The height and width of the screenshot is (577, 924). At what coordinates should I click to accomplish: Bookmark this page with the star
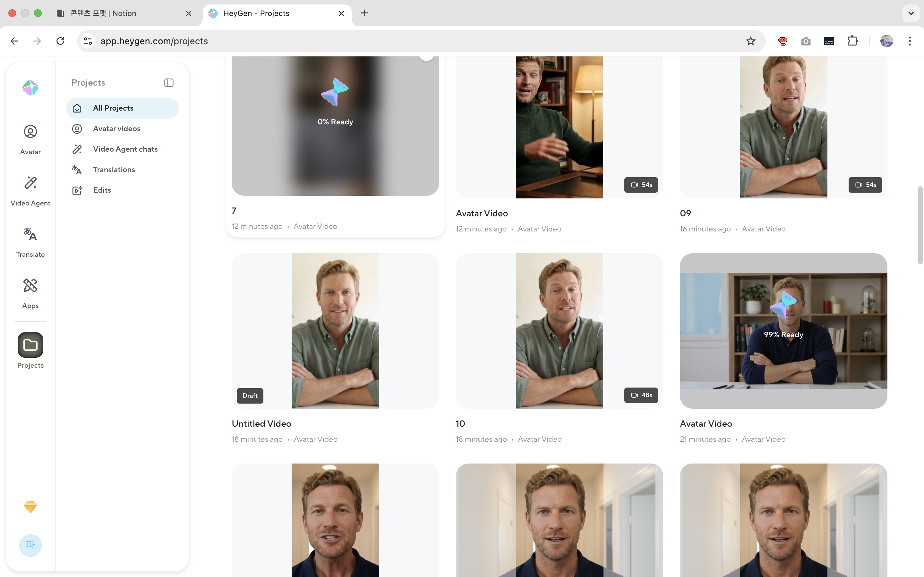pos(750,41)
